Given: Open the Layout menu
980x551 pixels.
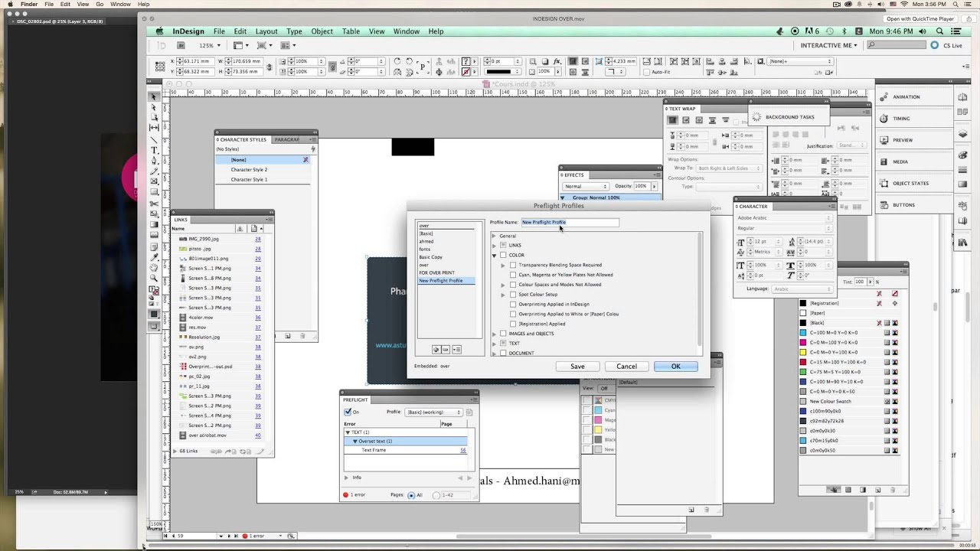Looking at the screenshot, I should pyautogui.click(x=266, y=31).
